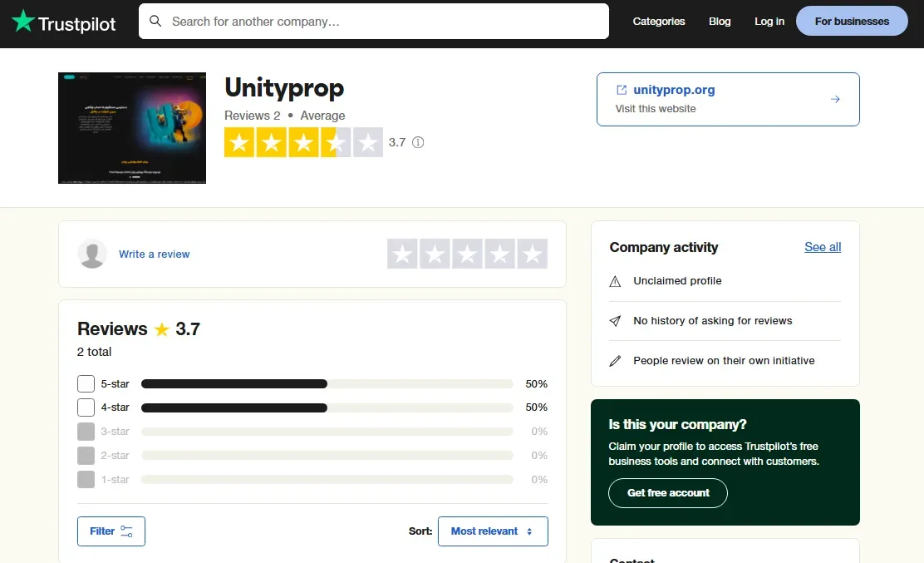
Task: Tick the 5-star filter checkbox
Action: pos(86,383)
